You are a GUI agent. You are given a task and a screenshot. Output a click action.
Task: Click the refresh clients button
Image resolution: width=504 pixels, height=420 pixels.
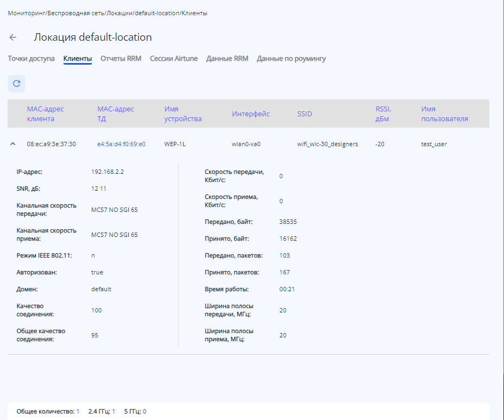(16, 84)
